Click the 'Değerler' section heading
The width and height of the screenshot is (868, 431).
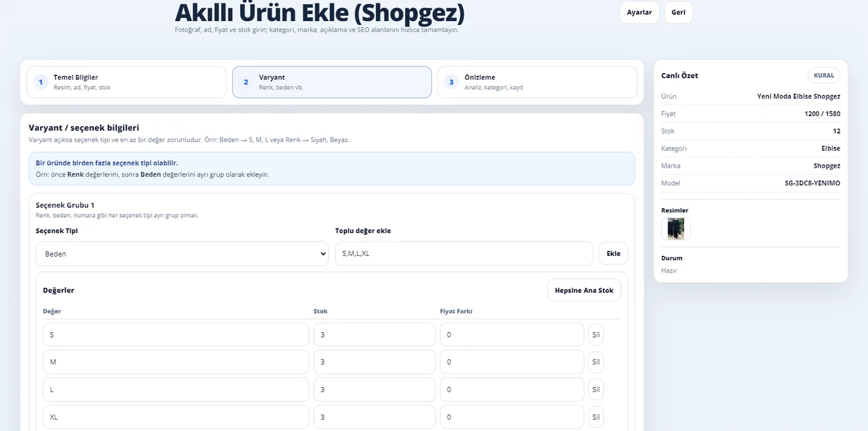pyautogui.click(x=59, y=290)
